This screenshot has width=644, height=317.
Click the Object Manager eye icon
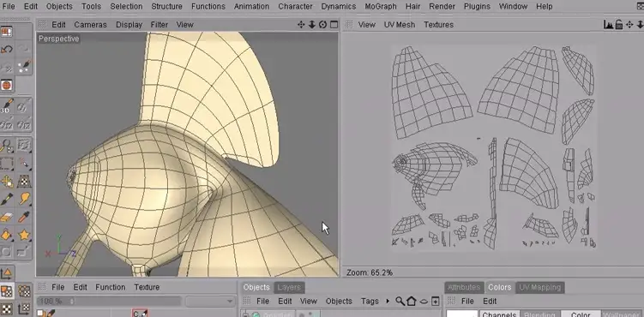424,302
